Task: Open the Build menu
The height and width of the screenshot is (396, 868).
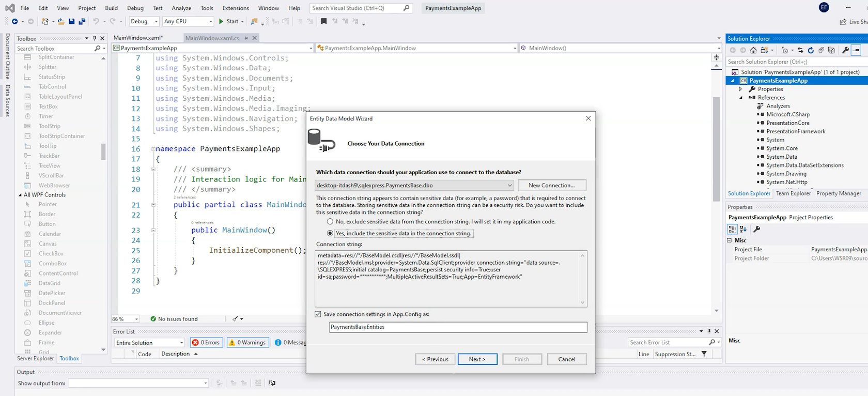Action: pyautogui.click(x=111, y=8)
